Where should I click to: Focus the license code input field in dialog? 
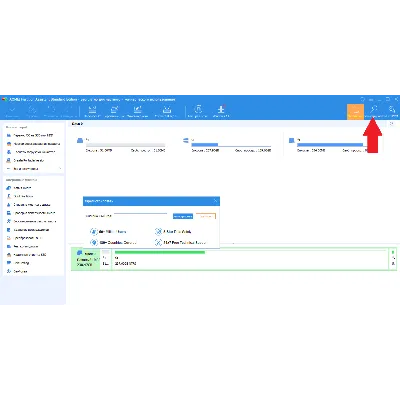tap(140, 216)
